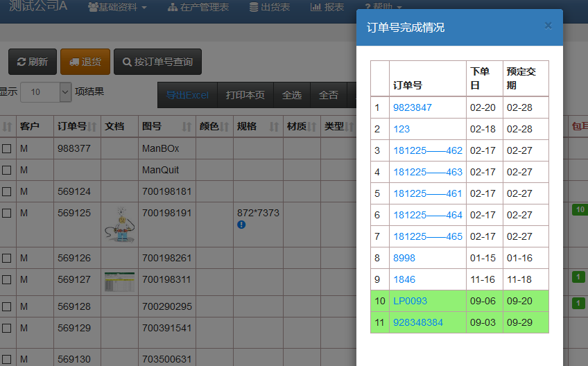Screen dimensions: 588x366
Task: Click sort arrows next to 订单号 column header
Action: click(x=94, y=127)
